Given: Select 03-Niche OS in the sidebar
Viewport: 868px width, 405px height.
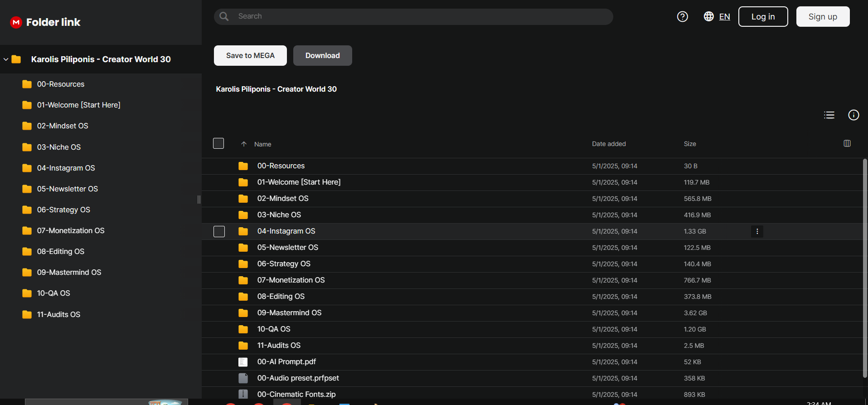Looking at the screenshot, I should coord(59,147).
